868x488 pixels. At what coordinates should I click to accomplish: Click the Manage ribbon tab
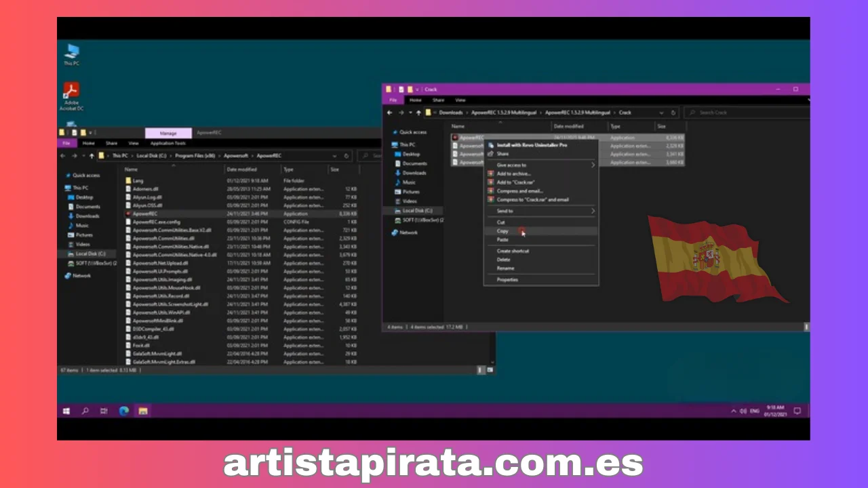coord(168,133)
